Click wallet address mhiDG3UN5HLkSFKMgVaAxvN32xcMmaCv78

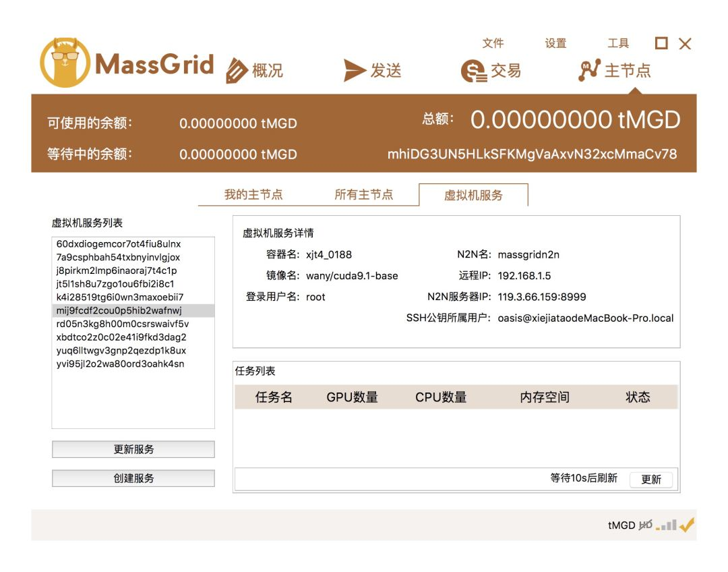coord(532,154)
